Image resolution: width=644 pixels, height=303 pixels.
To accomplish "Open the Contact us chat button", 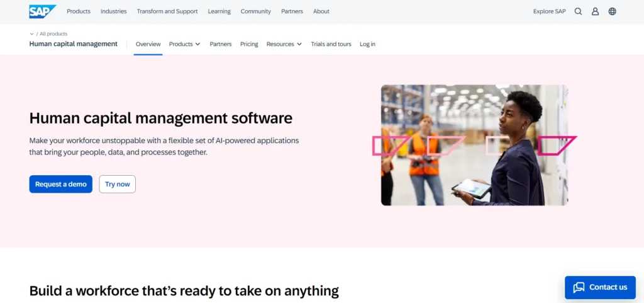I will (x=600, y=287).
